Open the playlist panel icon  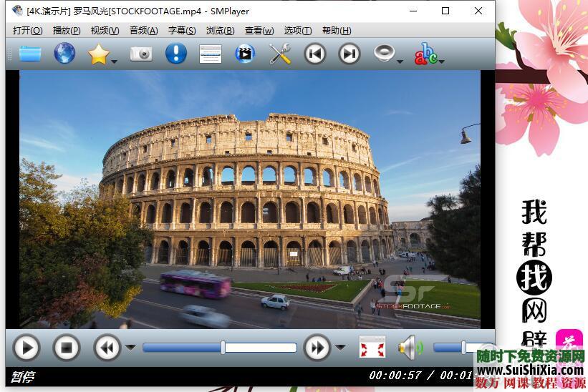(210, 54)
